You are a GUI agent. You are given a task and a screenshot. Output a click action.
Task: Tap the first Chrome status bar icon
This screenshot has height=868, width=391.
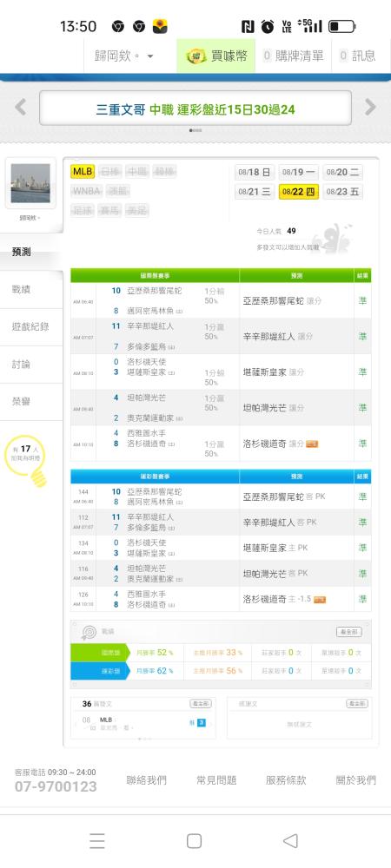117,26
